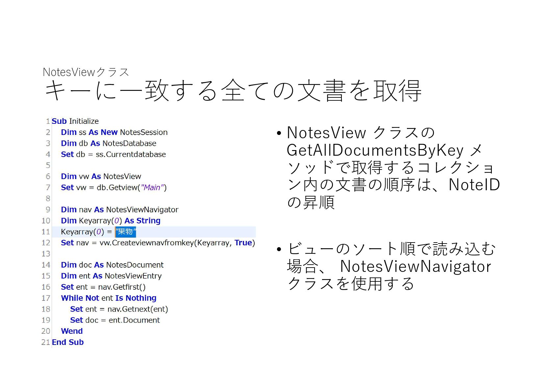The height and width of the screenshot is (392, 554).
Task: Click the "While Not ent Is Nothing" line
Action: (x=109, y=298)
